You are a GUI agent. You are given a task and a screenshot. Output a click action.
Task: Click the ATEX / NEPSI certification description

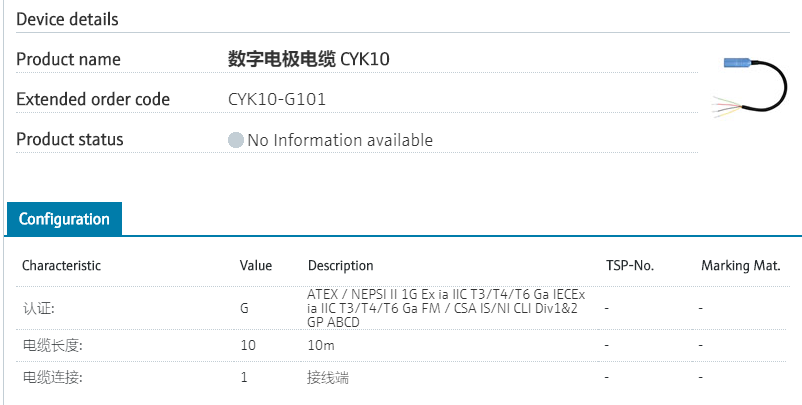coord(446,308)
